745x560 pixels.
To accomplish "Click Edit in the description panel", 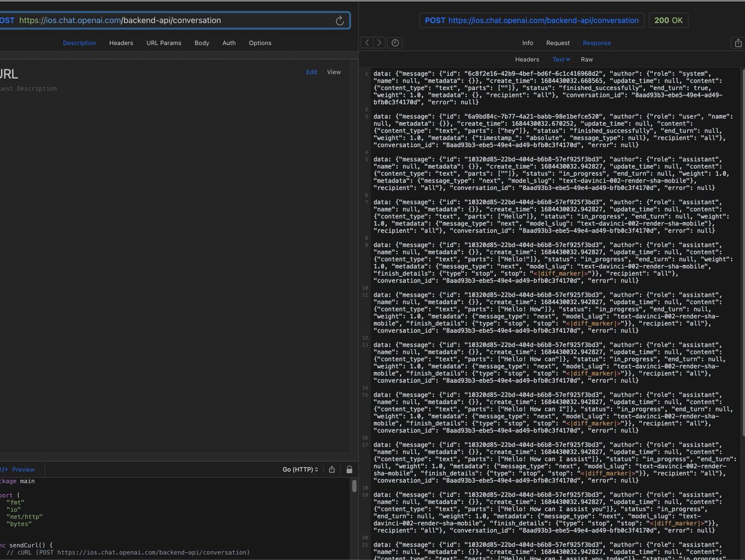I will [x=312, y=72].
